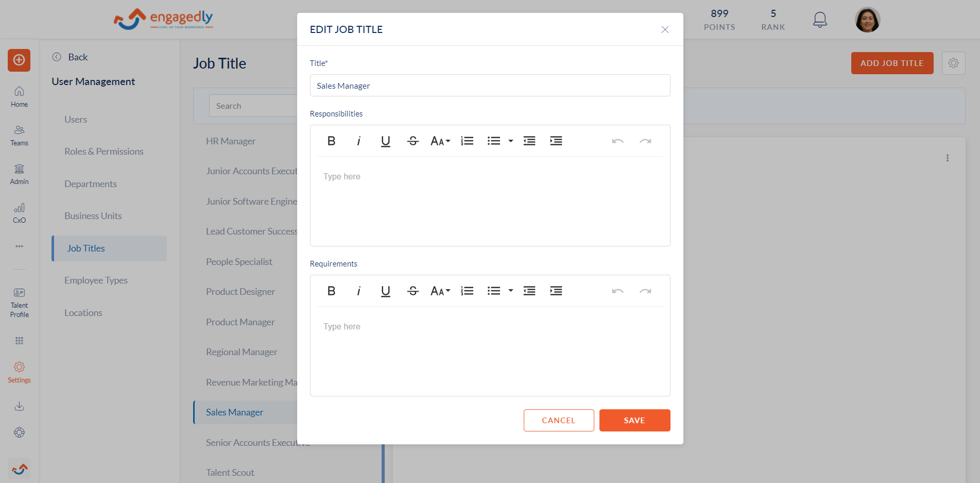Click Strikethrough in Requirements editor

[x=412, y=291]
